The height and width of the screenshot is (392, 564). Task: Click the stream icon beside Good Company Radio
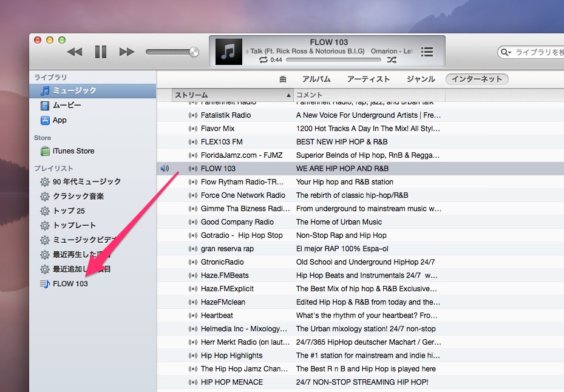click(x=193, y=222)
